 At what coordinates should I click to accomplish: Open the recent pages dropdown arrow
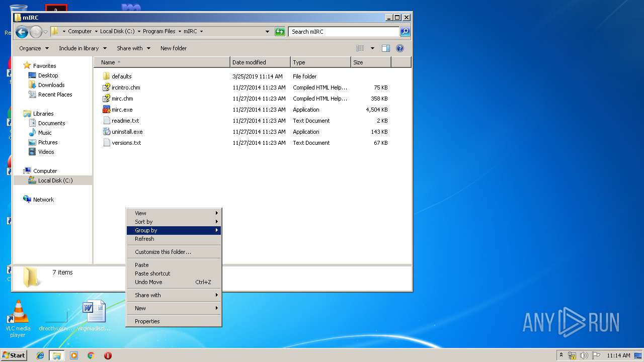tap(45, 32)
